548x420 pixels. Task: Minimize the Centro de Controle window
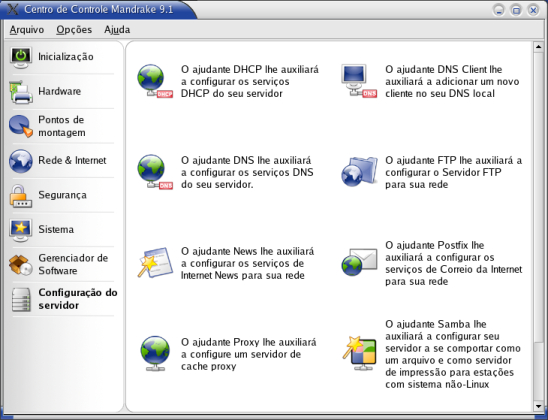499,10
